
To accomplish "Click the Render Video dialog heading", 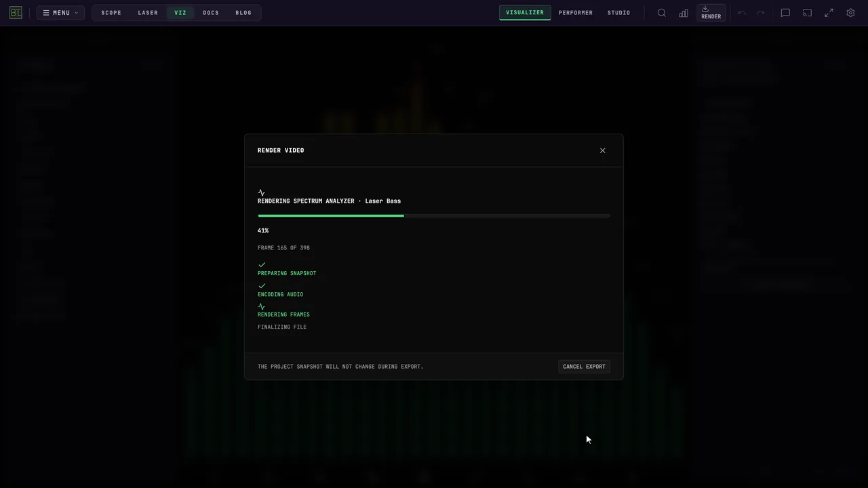I will point(281,150).
